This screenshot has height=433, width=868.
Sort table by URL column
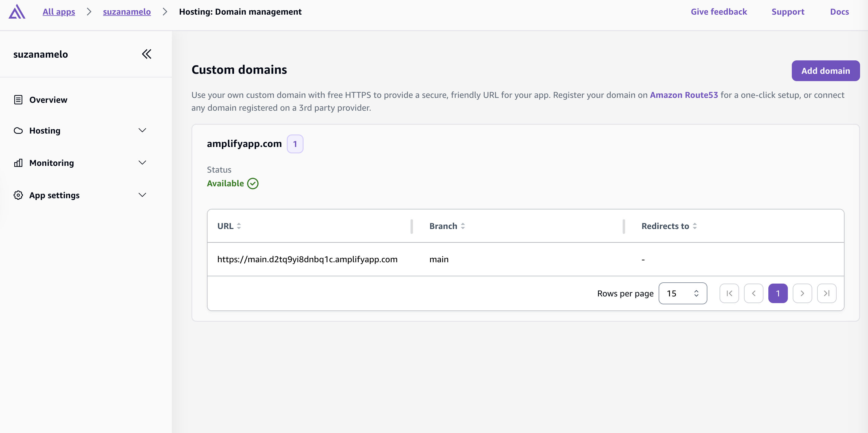(239, 226)
